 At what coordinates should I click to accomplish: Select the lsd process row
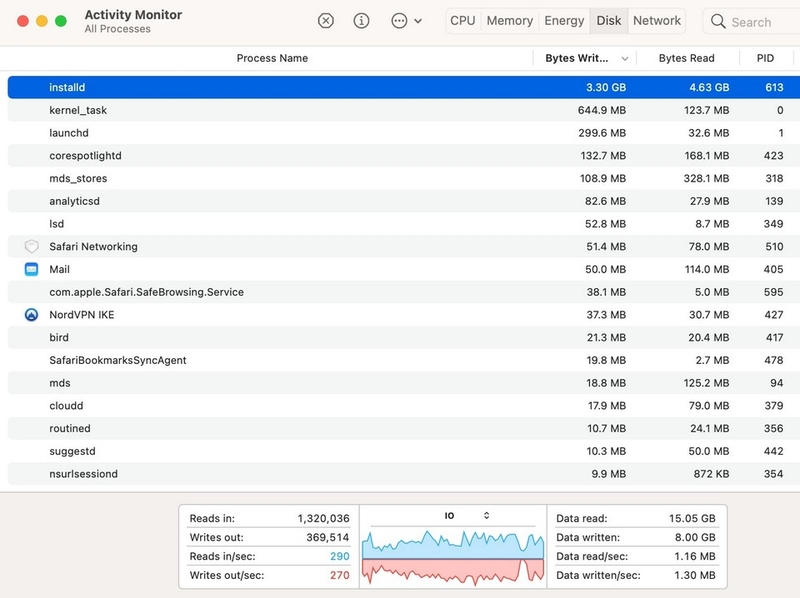[404, 223]
